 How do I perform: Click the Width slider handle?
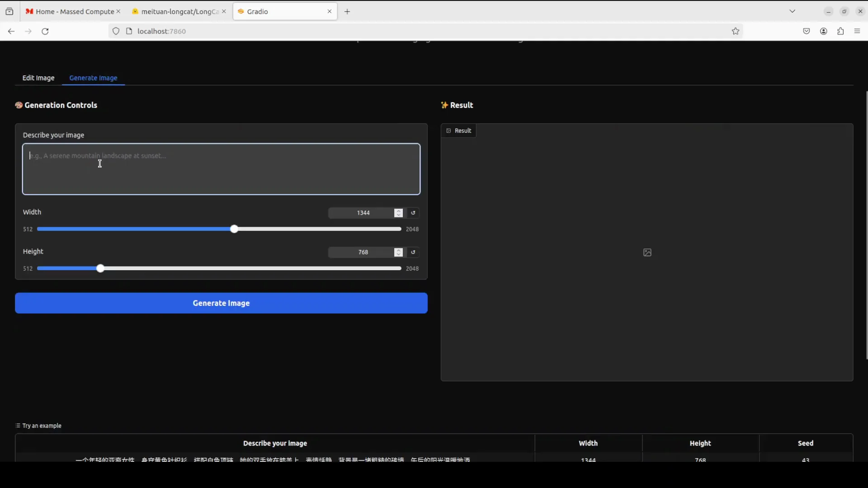tap(234, 229)
